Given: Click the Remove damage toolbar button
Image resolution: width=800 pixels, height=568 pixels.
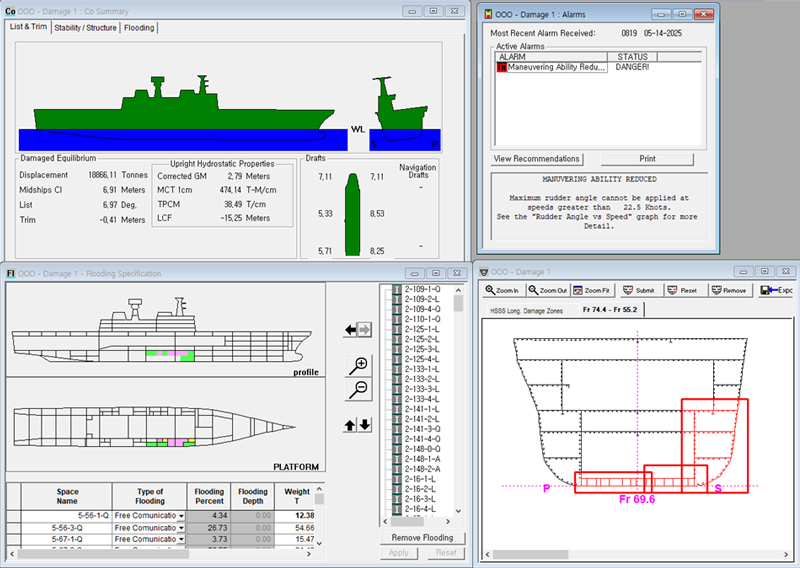Looking at the screenshot, I should click(729, 290).
